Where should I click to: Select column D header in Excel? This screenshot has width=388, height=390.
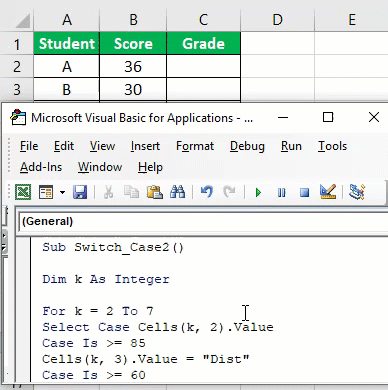point(277,20)
